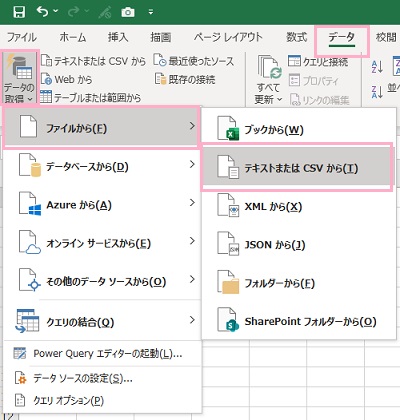
Task: Click the データの取得 dropdown button
Action: 19,77
